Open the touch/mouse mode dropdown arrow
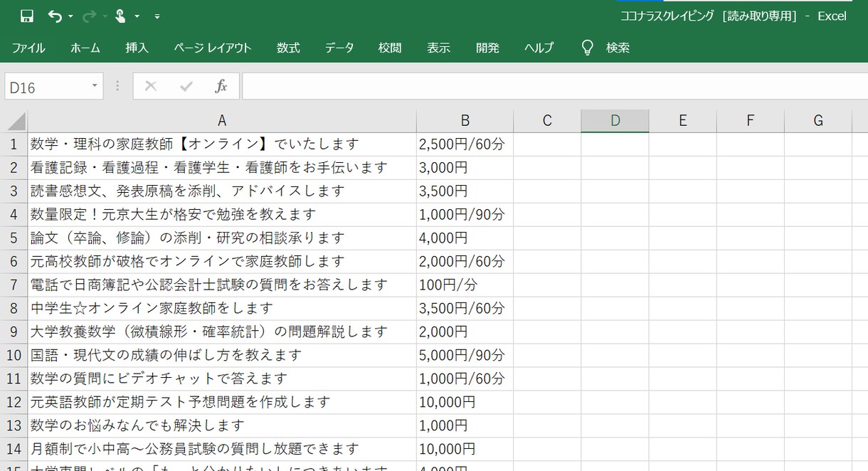868x471 pixels. [137, 16]
